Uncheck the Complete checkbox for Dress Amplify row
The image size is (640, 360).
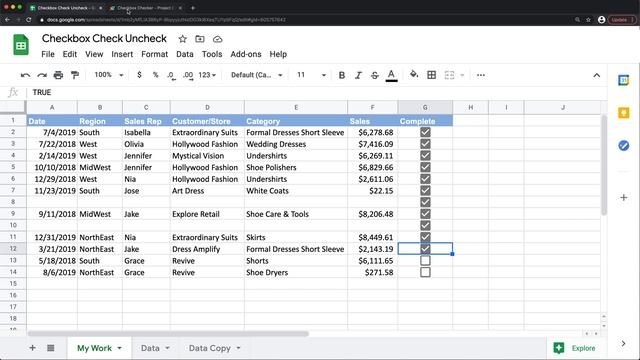[425, 249]
